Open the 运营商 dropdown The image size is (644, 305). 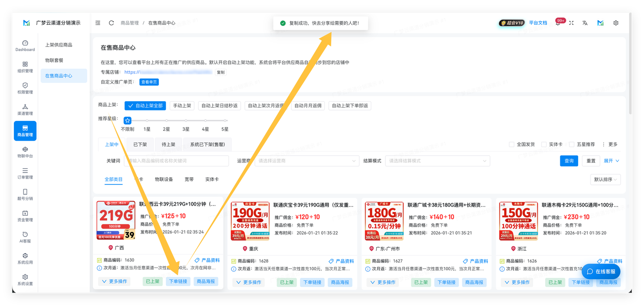[x=307, y=161]
